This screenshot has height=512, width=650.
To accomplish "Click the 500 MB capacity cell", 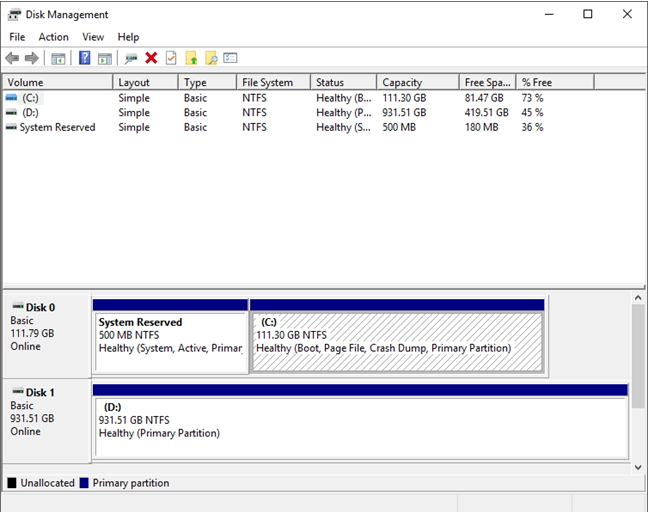I will [x=399, y=127].
